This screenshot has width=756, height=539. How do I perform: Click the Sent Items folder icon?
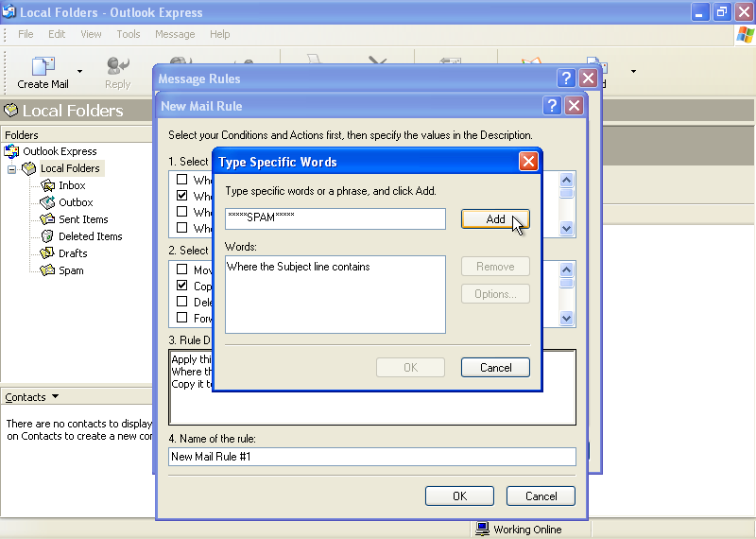coord(47,219)
